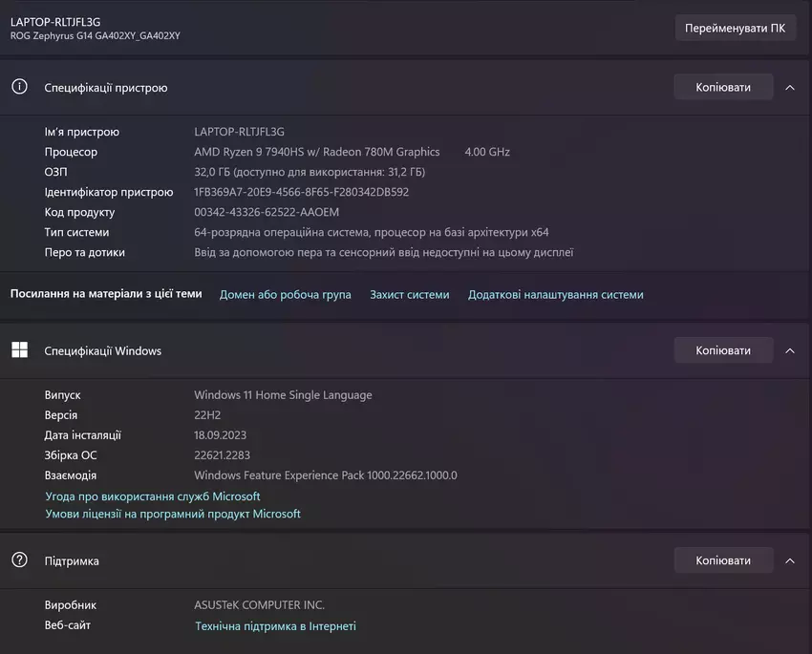Open the Захист системи link
This screenshot has height=654, width=812.
[x=409, y=295]
